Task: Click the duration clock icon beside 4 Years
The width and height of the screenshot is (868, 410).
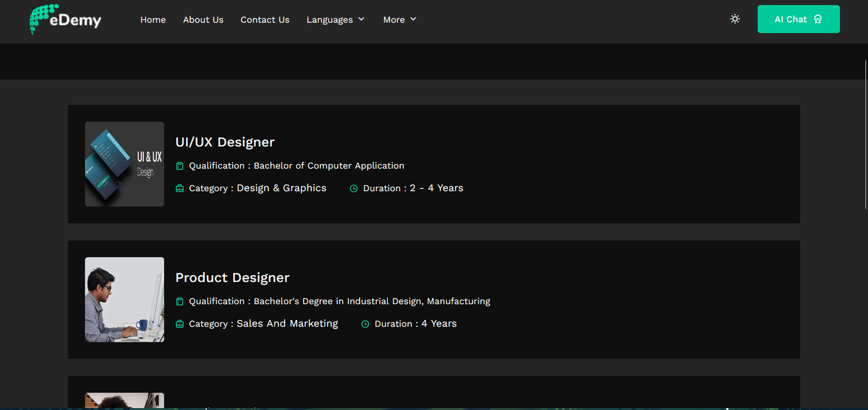Action: pyautogui.click(x=365, y=324)
